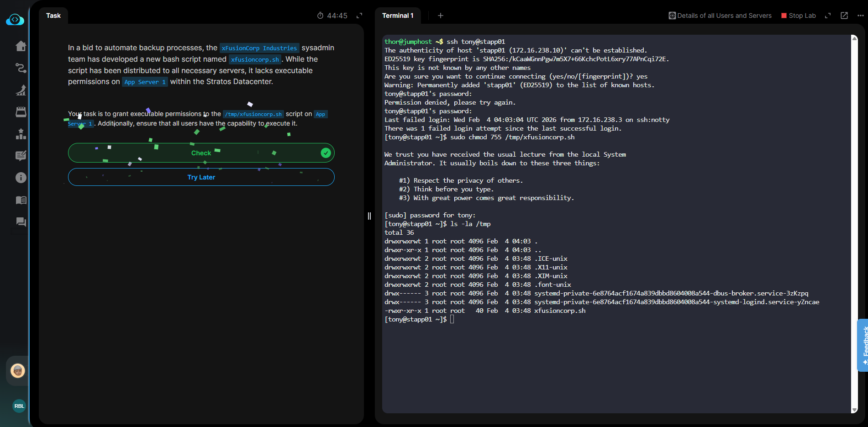
Task: Open the Home icon in sidebar
Action: [21, 46]
